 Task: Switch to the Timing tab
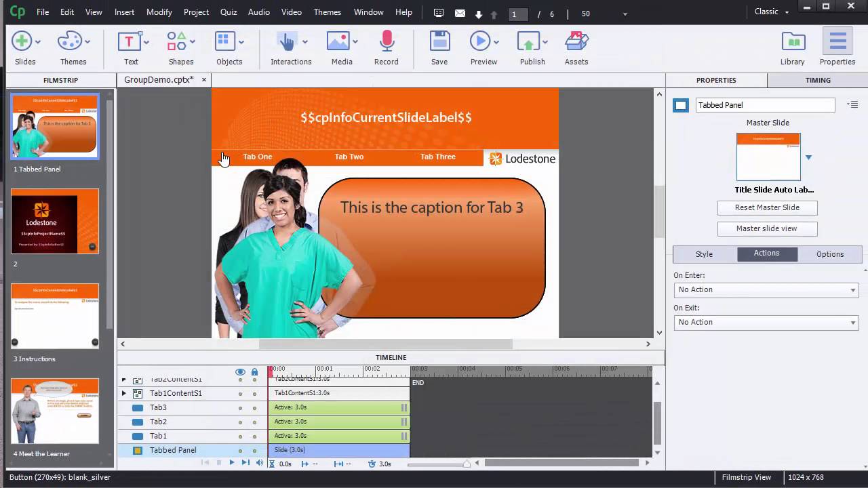click(818, 80)
